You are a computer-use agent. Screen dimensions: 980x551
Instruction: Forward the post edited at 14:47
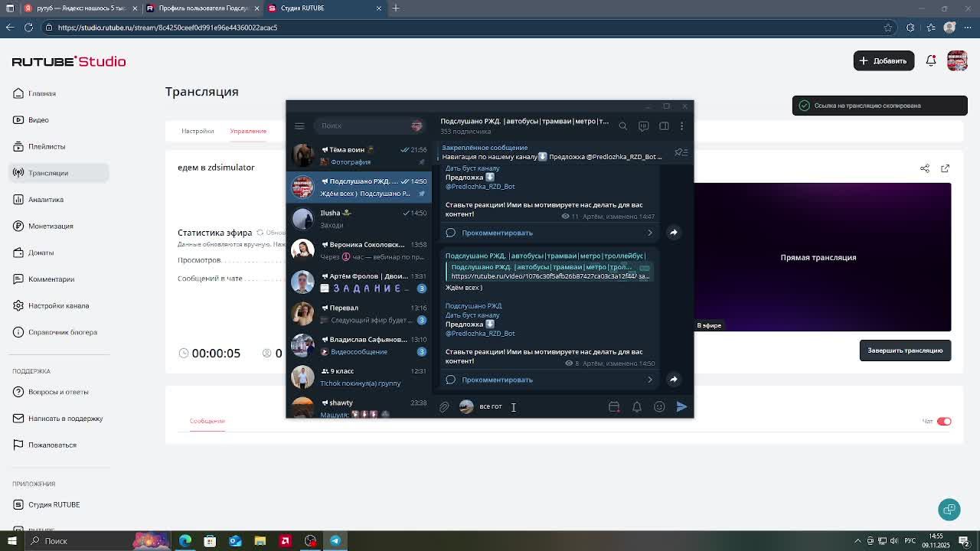pos(674,232)
